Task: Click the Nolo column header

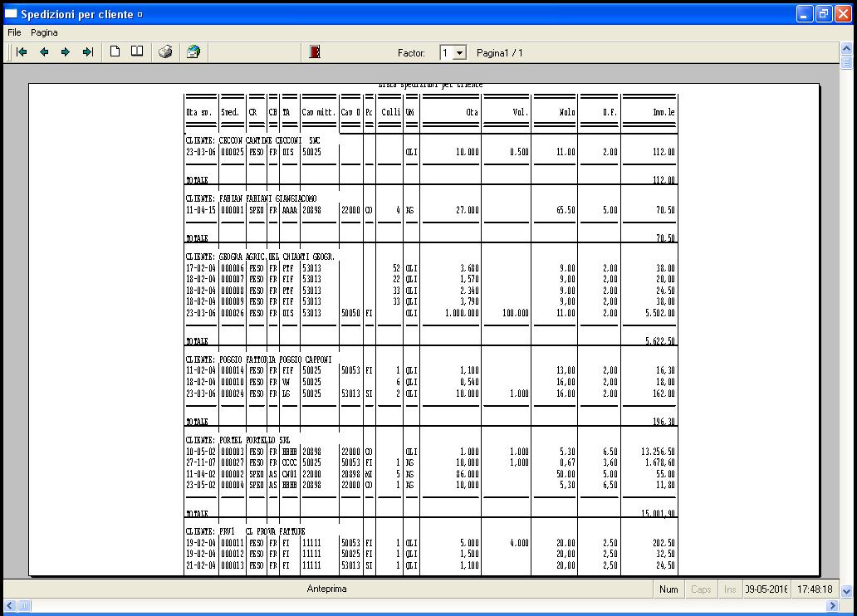Action: [x=567, y=112]
